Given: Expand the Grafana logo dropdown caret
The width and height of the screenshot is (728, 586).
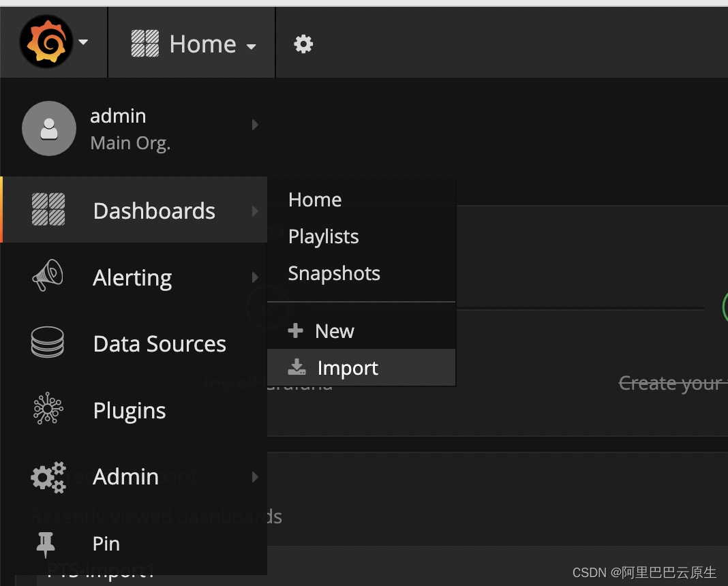Looking at the screenshot, I should click(84, 42).
